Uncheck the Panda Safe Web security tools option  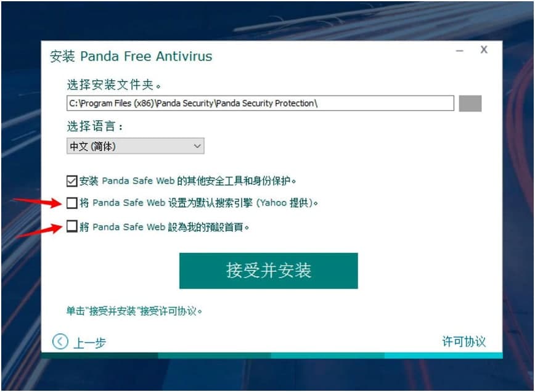pos(71,180)
